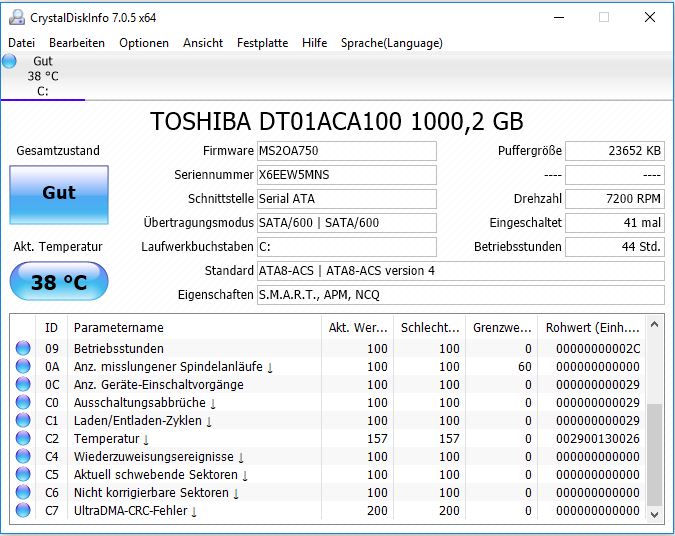The width and height of the screenshot is (675, 536).
Task: Click status orb for Aktuell schwebende Sektoren
Action: point(23,474)
